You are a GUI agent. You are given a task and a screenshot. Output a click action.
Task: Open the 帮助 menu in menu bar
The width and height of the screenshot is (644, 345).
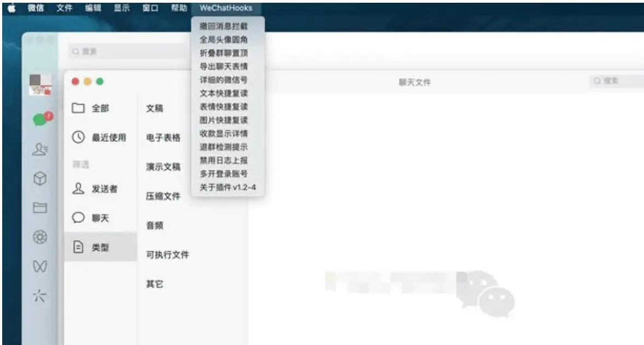179,8
